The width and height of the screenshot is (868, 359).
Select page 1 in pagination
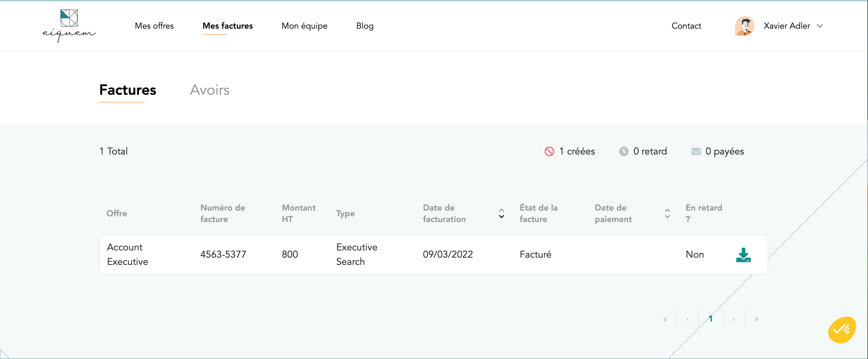(x=710, y=319)
